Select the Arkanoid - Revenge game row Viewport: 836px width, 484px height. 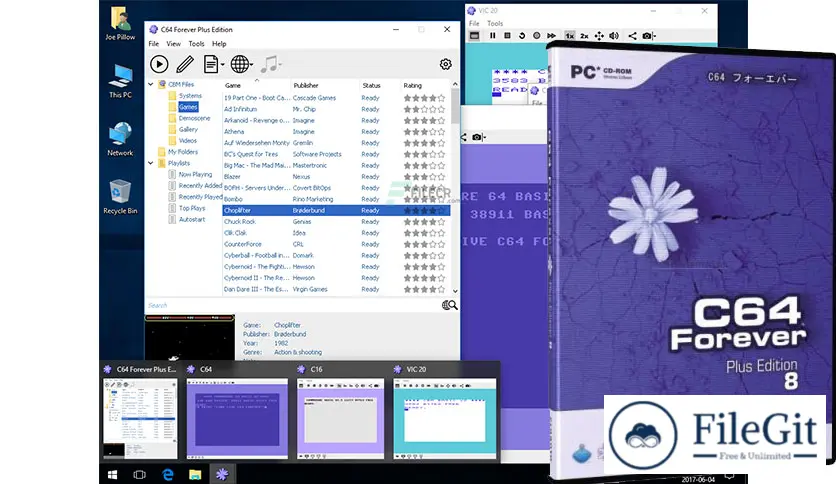(336, 120)
